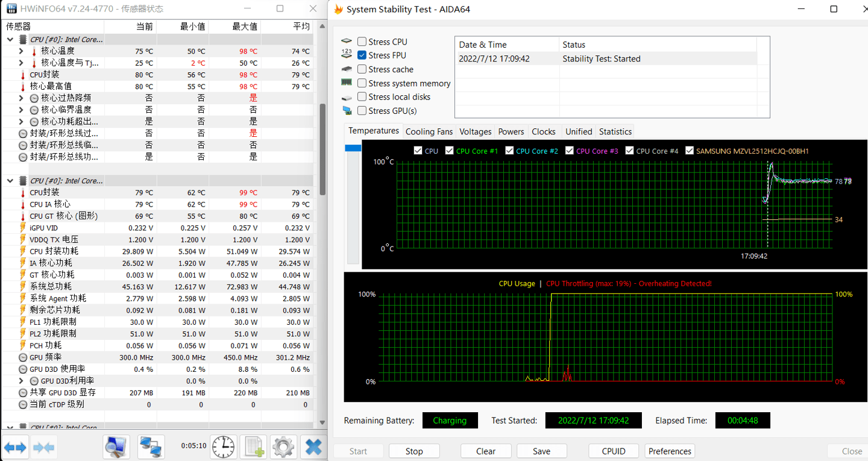Click memory stick icon beside Stress system memory
The width and height of the screenshot is (868, 461).
347,83
